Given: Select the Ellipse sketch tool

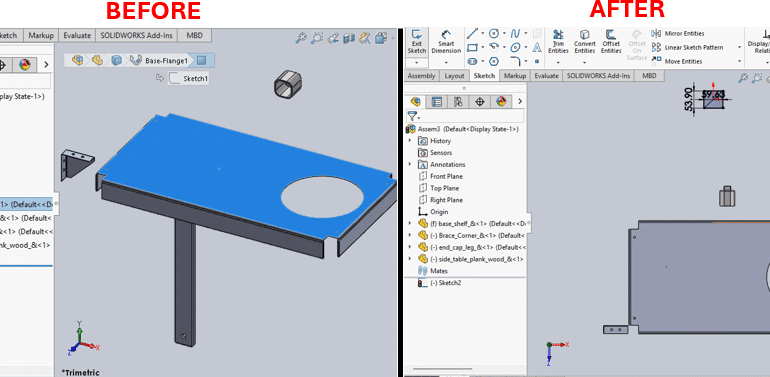Looking at the screenshot, I should pyautogui.click(x=515, y=48).
